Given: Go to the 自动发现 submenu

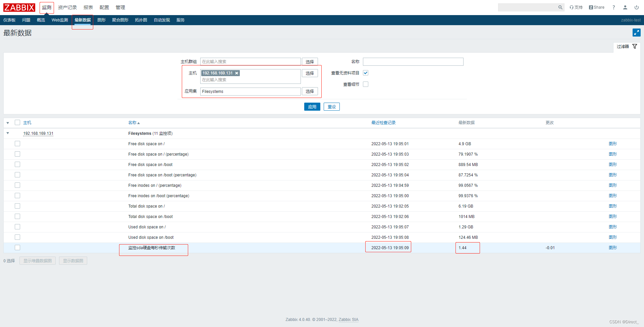Looking at the screenshot, I should click(x=162, y=20).
